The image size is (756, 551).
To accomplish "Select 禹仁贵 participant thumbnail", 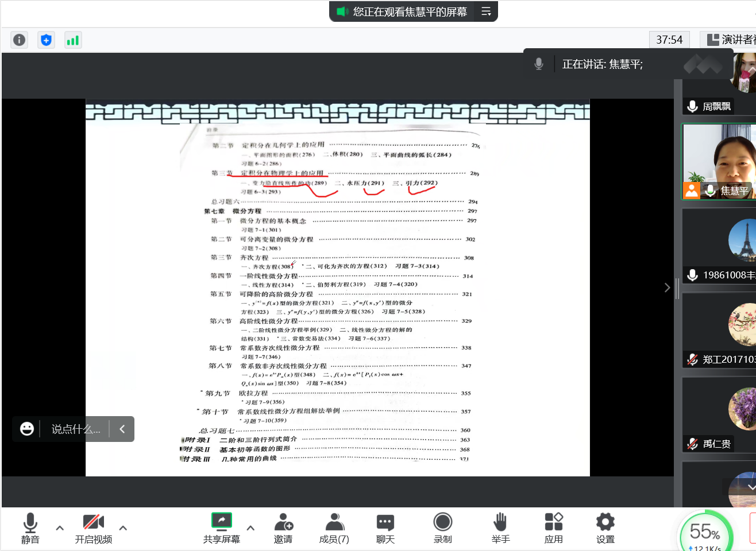I will click(x=719, y=414).
